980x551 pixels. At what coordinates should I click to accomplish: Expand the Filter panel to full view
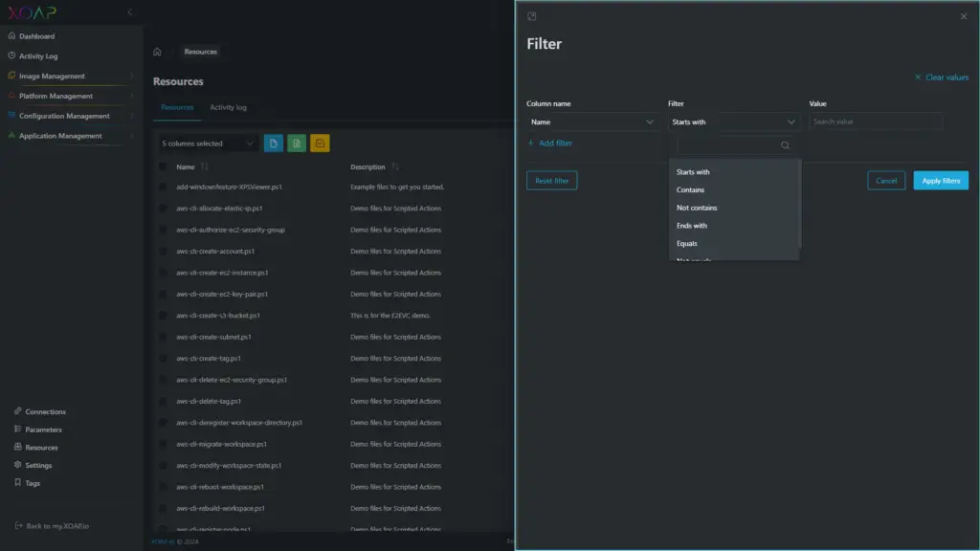point(532,16)
